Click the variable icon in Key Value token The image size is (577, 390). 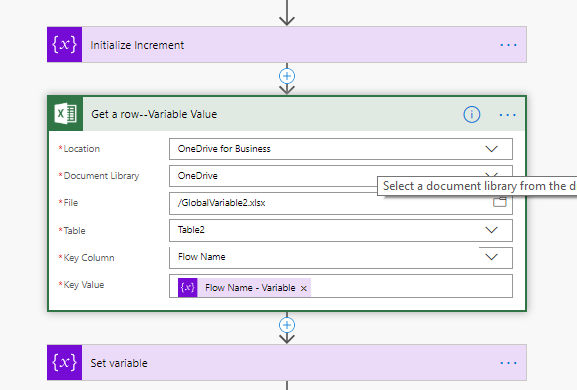(188, 287)
